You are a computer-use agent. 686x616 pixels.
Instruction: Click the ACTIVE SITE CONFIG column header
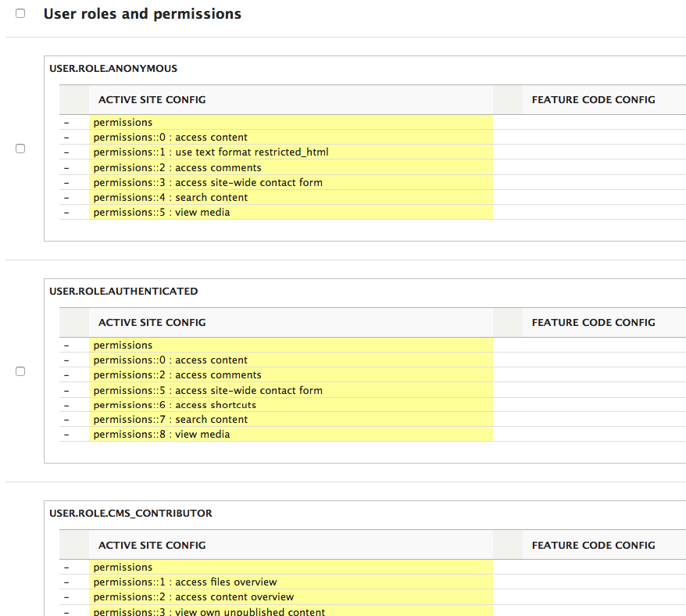(x=152, y=99)
